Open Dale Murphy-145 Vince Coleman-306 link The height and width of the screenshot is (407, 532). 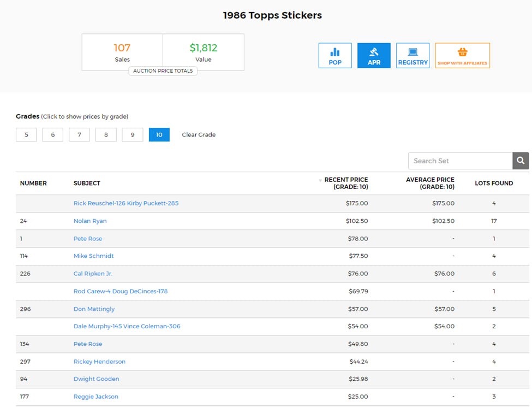[127, 326]
